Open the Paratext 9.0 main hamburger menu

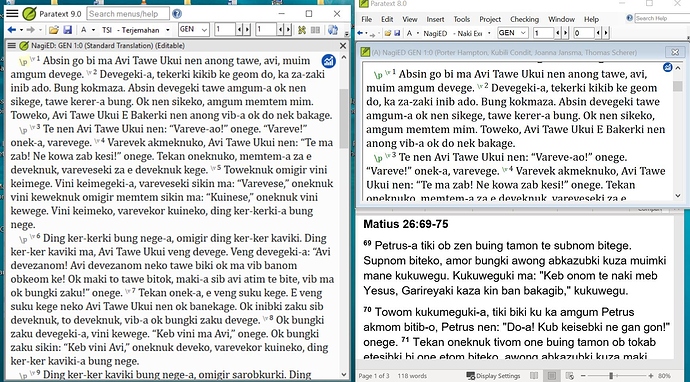12,14
